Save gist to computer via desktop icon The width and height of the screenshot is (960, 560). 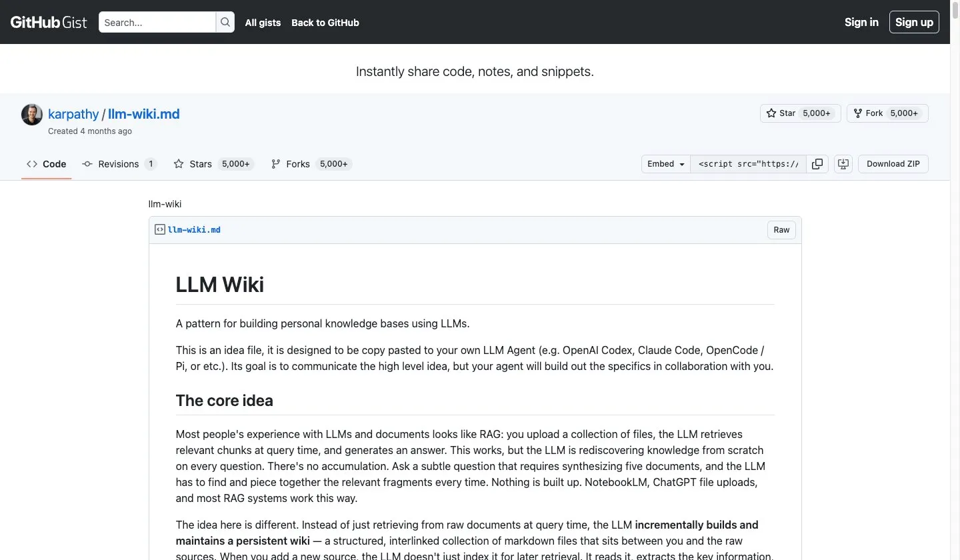tap(843, 164)
